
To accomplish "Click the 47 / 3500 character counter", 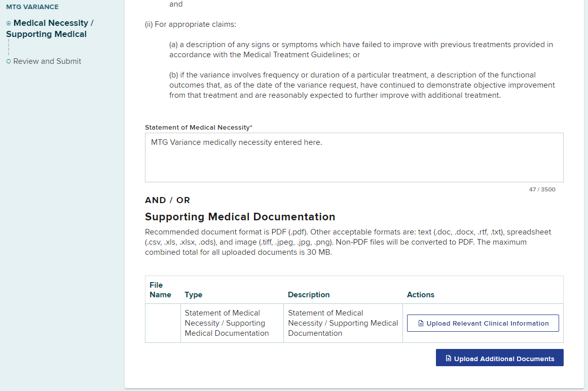I will pos(542,189).
